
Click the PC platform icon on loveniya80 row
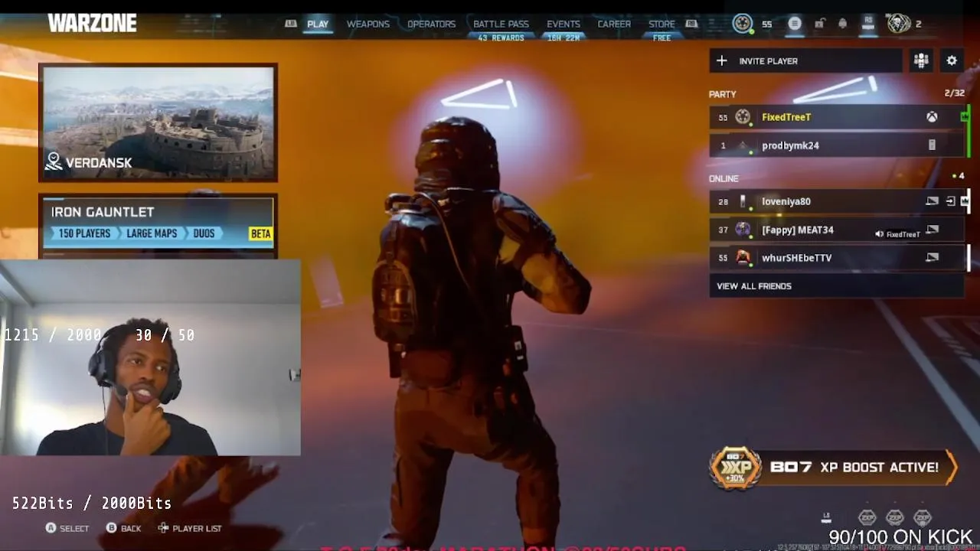click(932, 201)
